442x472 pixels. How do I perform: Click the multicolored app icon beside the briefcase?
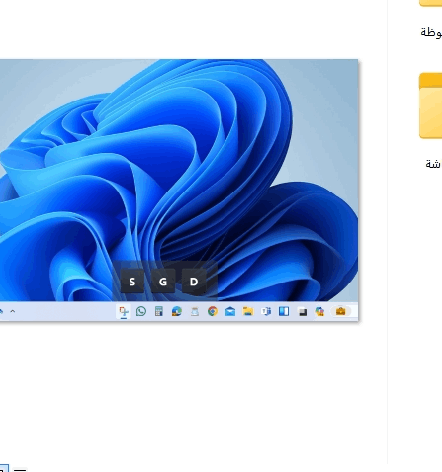[320, 311]
